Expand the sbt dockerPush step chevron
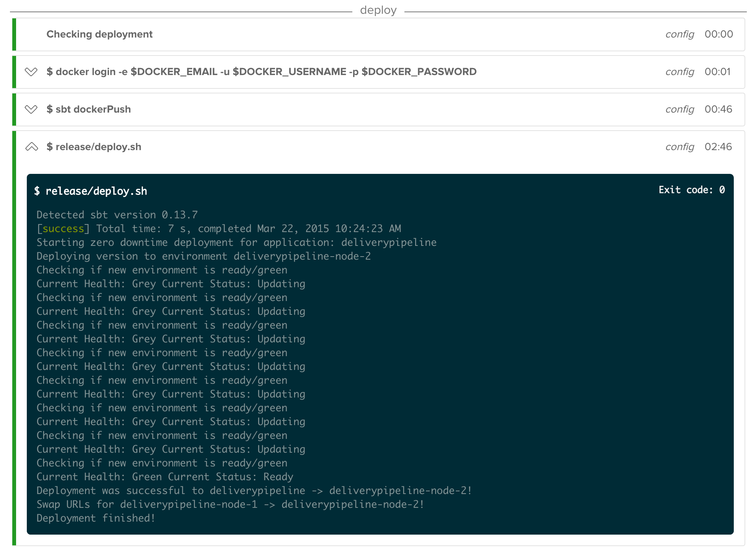Viewport: 756px width, 553px height. point(31,109)
